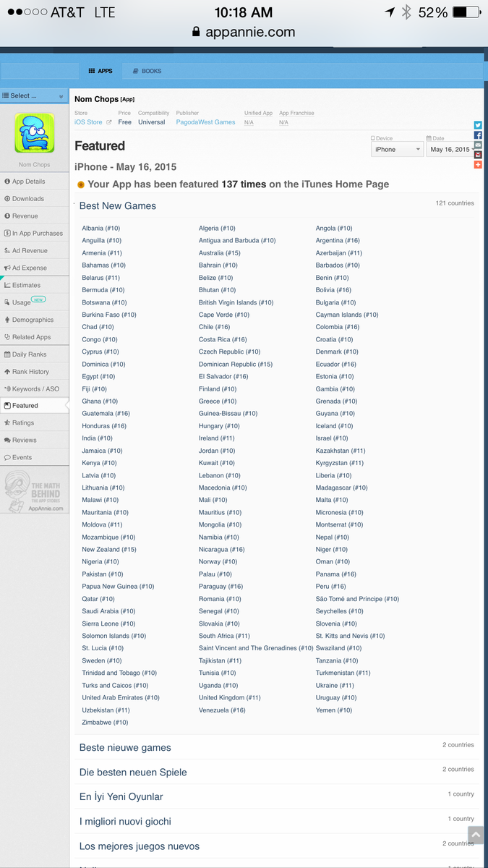This screenshot has width=488, height=868.
Task: Open In App Purchases in the sidebar
Action: (x=34, y=234)
